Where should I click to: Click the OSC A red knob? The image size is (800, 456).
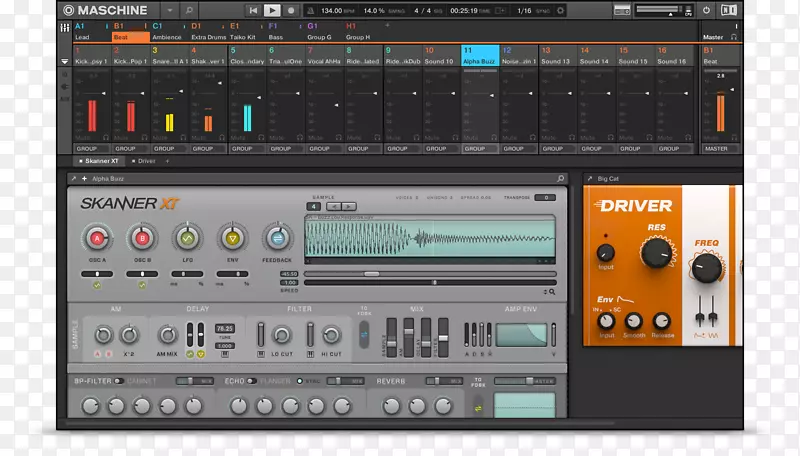point(98,239)
